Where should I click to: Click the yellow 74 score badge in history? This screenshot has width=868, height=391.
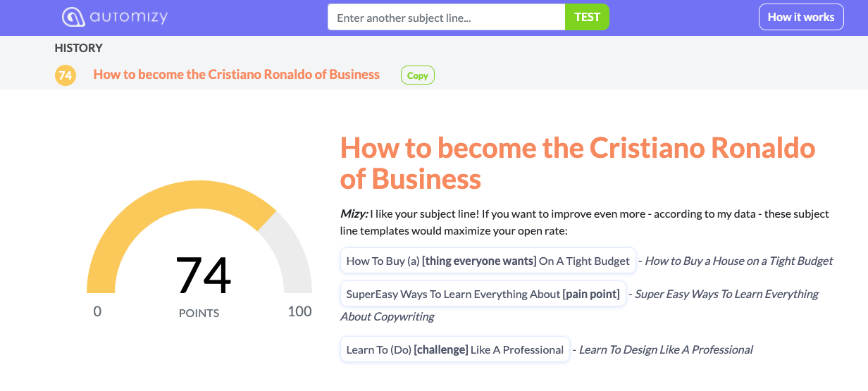[x=66, y=75]
